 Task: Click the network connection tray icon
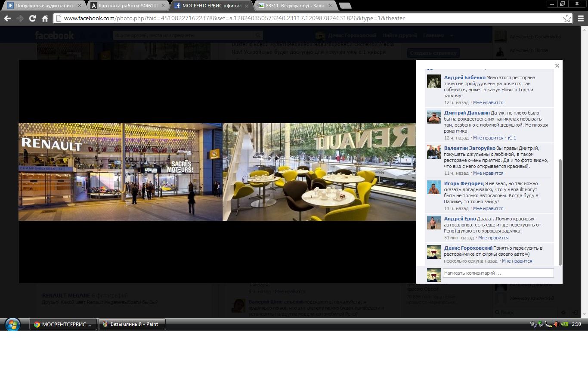click(548, 324)
